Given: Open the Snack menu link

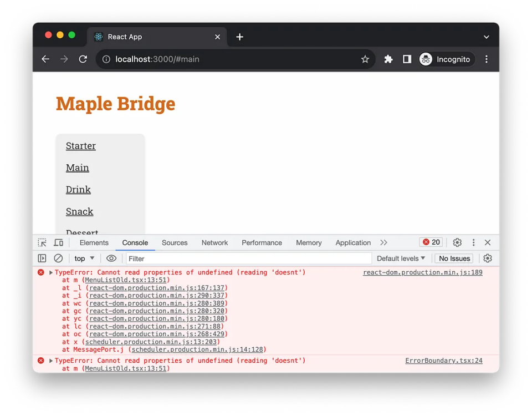Looking at the screenshot, I should pyautogui.click(x=79, y=211).
